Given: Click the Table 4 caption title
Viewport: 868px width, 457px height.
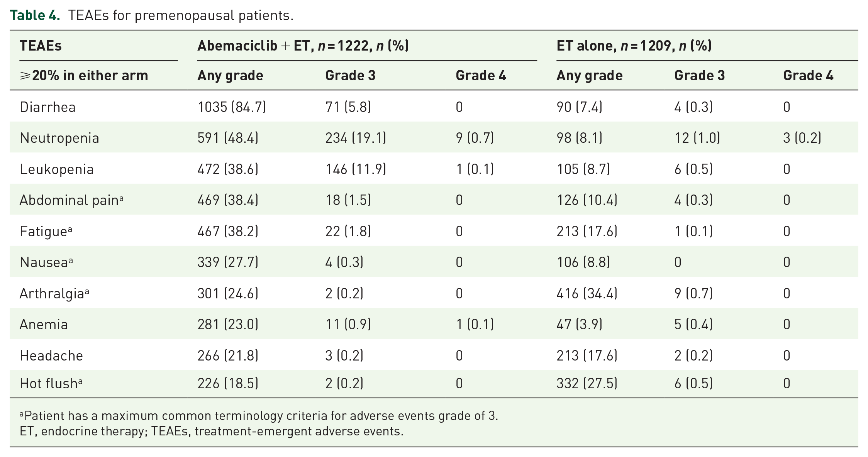Looking at the screenshot, I should coord(152,15).
